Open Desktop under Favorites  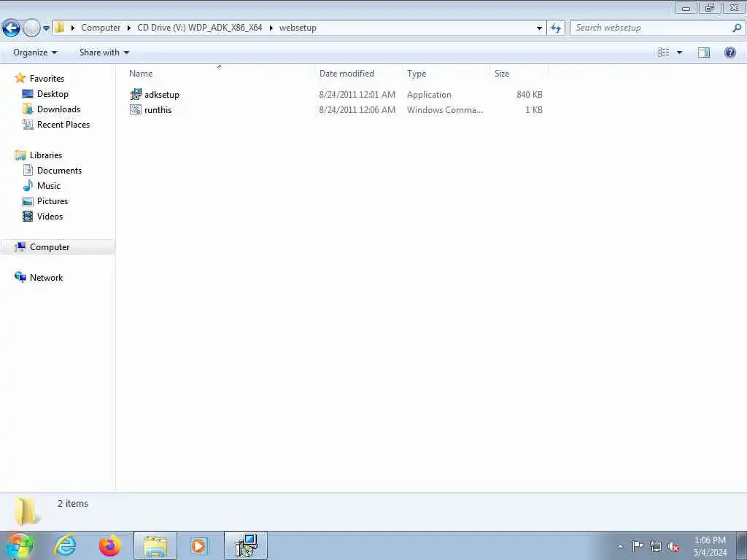click(x=53, y=94)
